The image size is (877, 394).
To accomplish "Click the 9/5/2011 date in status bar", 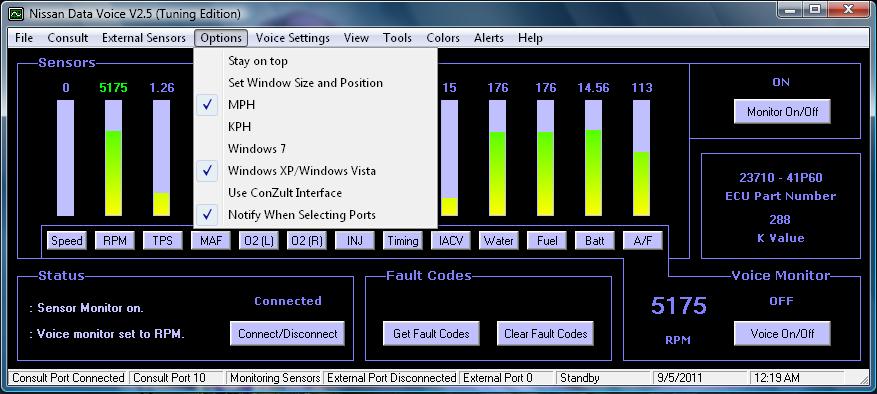I will [700, 378].
